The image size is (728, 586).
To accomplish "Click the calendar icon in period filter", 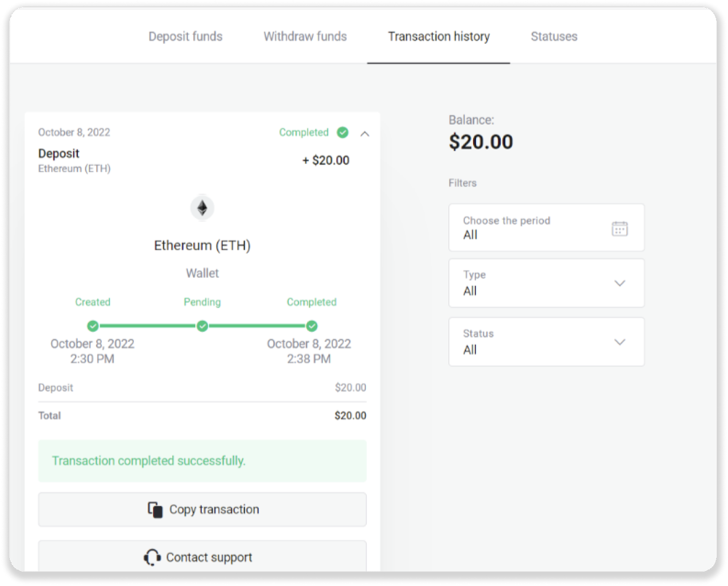I will click(619, 228).
